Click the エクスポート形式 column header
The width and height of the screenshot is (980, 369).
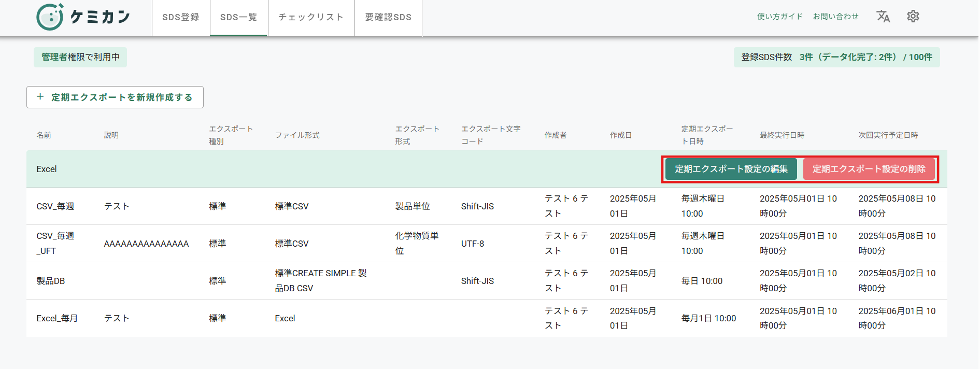pyautogui.click(x=417, y=135)
